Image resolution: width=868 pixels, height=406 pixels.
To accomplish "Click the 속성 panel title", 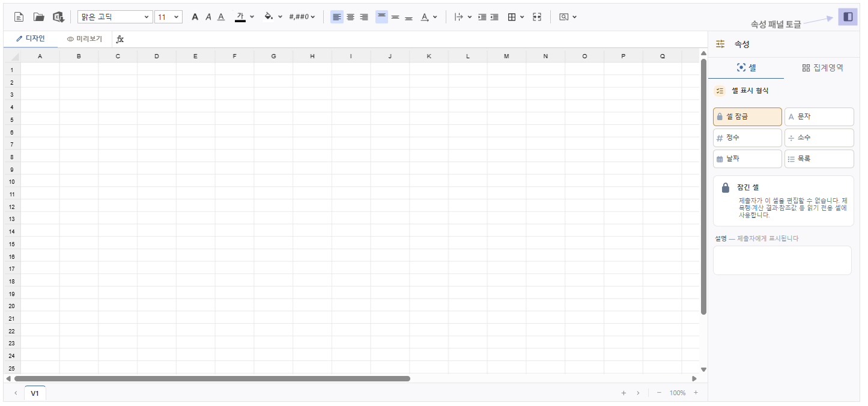I will [x=742, y=44].
